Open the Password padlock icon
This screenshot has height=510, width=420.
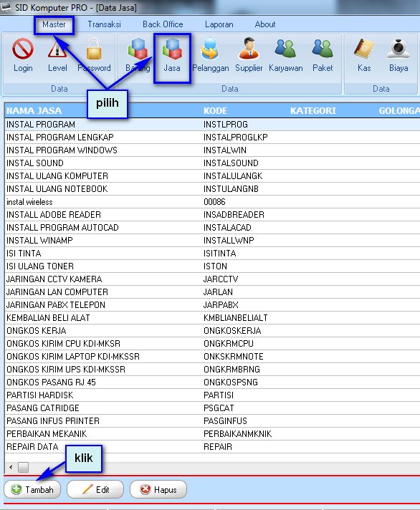pyautogui.click(x=94, y=55)
